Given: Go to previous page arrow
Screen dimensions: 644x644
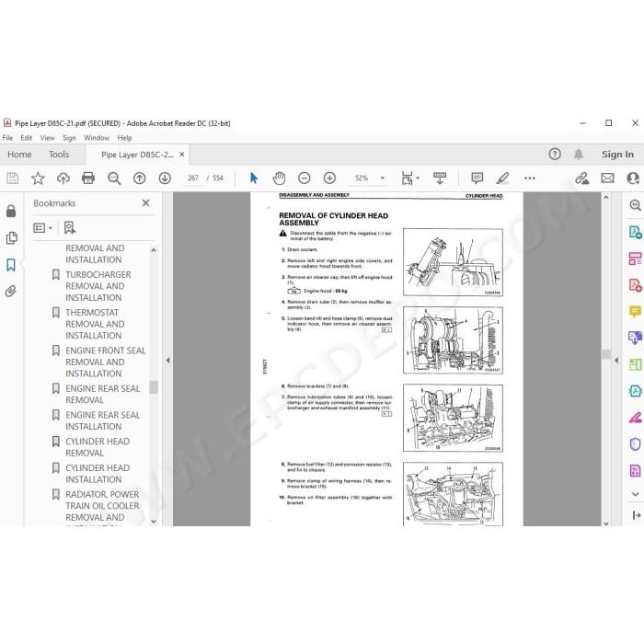Looking at the screenshot, I should pyautogui.click(x=140, y=178).
